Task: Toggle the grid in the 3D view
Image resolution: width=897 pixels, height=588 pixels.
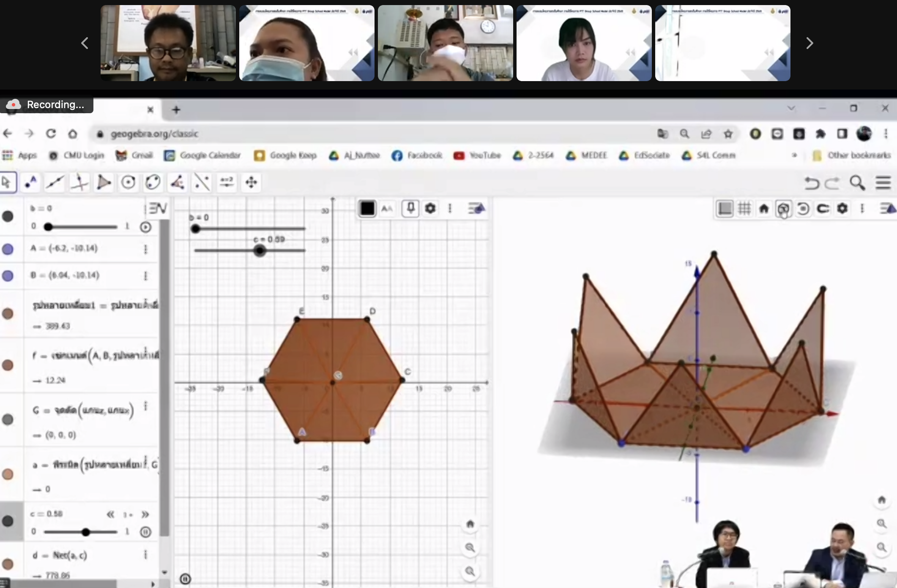Action: [744, 208]
